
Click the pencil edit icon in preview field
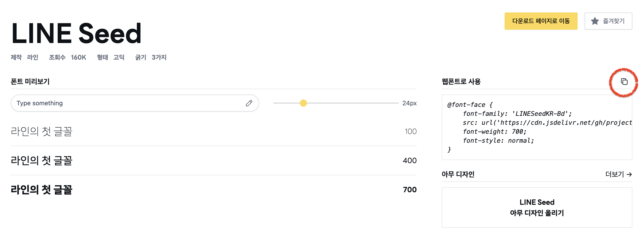click(x=249, y=103)
